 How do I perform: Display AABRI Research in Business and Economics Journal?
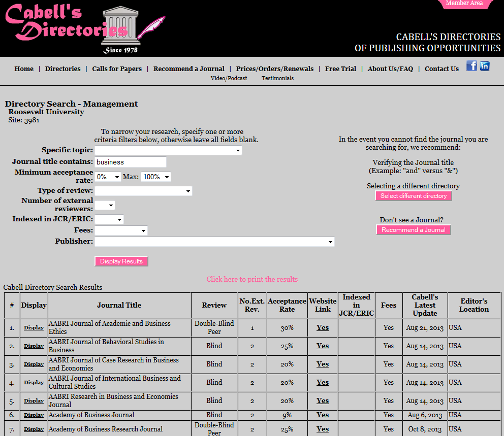pyautogui.click(x=34, y=401)
